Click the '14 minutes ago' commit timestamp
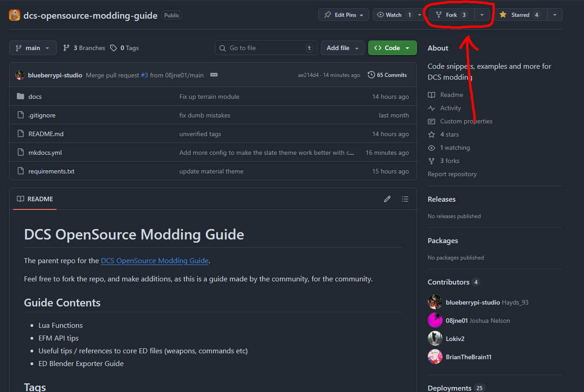Image resolution: width=584 pixels, height=392 pixels. pyautogui.click(x=341, y=75)
